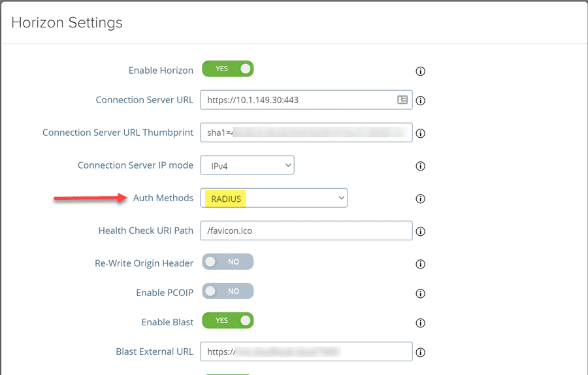Open the Connection Server IP mode dropdown
This screenshot has height=375, width=588.
pyautogui.click(x=247, y=165)
